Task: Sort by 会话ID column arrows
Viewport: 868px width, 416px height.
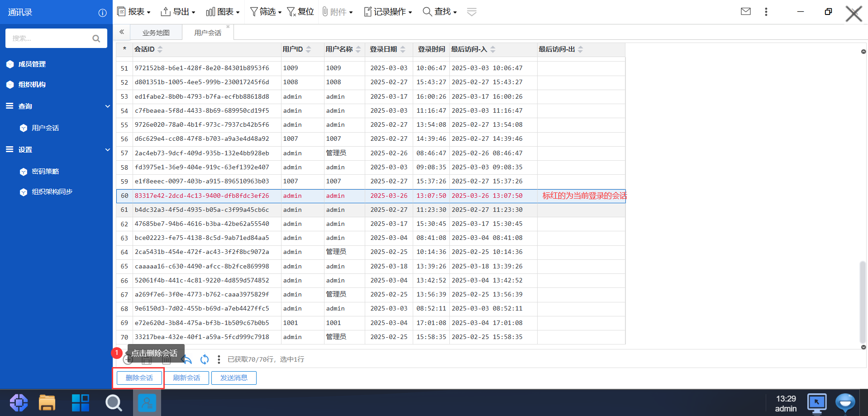Action: 160,49
